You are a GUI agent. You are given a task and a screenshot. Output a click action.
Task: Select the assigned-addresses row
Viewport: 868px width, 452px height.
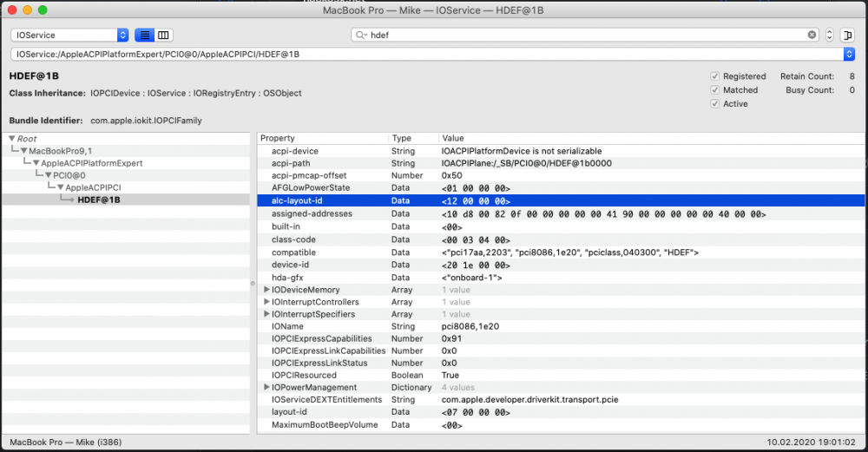pyautogui.click(x=561, y=213)
